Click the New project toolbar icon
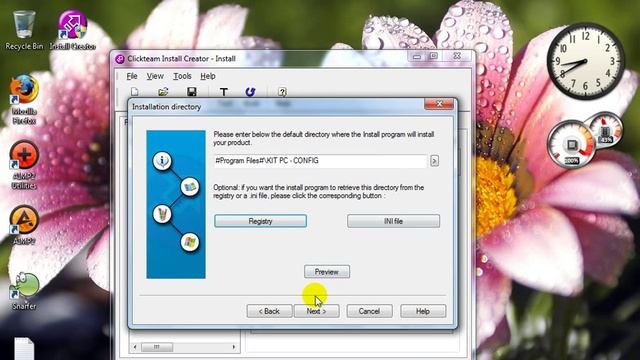Screen dimensions: 640x360 (x=135, y=92)
